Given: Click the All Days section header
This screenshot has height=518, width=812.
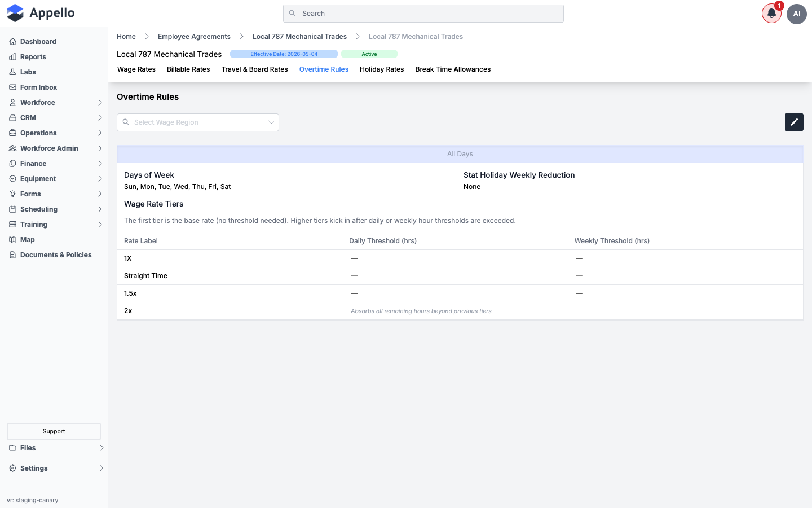Looking at the screenshot, I should click(460, 154).
